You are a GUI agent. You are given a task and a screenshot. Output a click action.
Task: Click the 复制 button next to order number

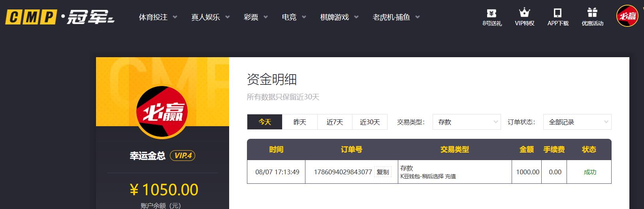click(x=383, y=172)
